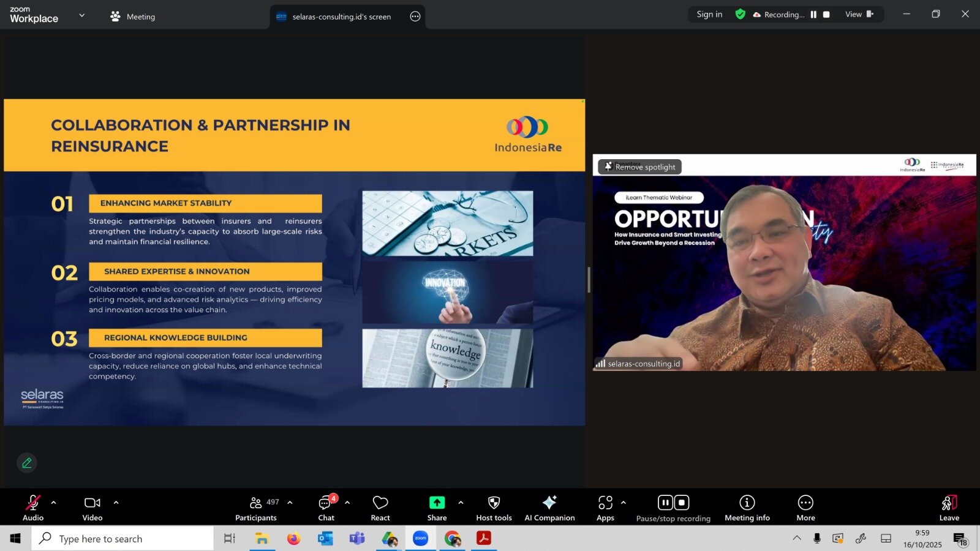Show Meeting info
The image size is (980, 551).
(x=747, y=508)
